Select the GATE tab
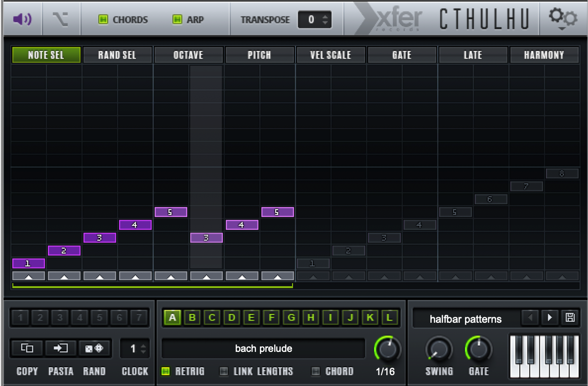The width and height of the screenshot is (588, 386). point(402,55)
